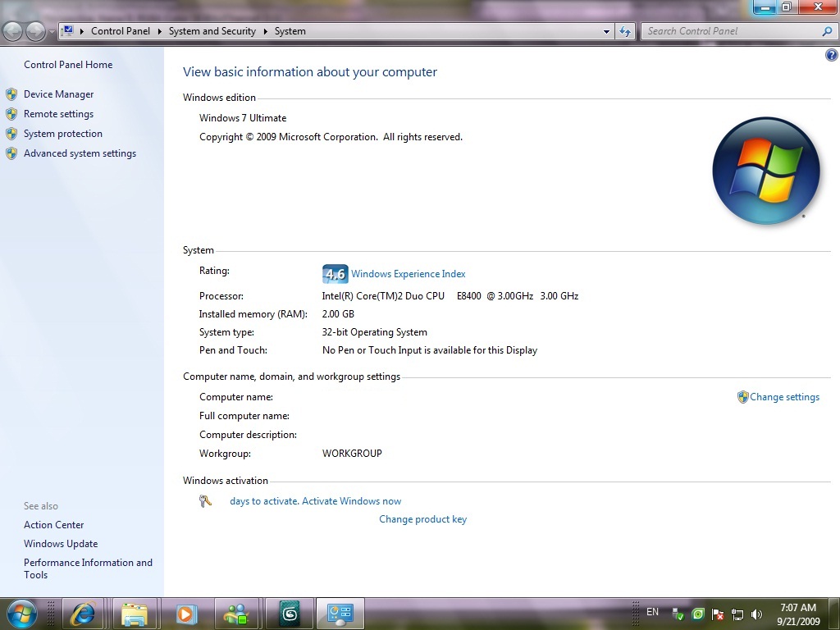This screenshot has height=630, width=840.
Task: Click the Windows logo image
Action: tap(765, 171)
